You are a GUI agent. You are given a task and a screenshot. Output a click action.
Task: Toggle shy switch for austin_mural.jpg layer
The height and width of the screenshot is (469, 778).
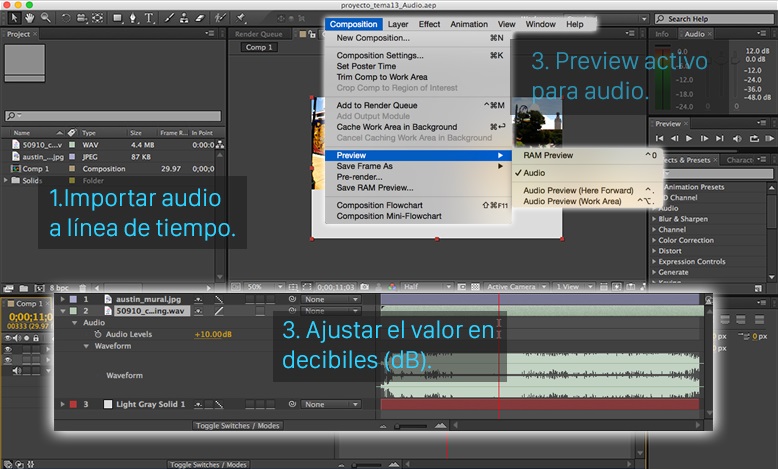(x=198, y=299)
